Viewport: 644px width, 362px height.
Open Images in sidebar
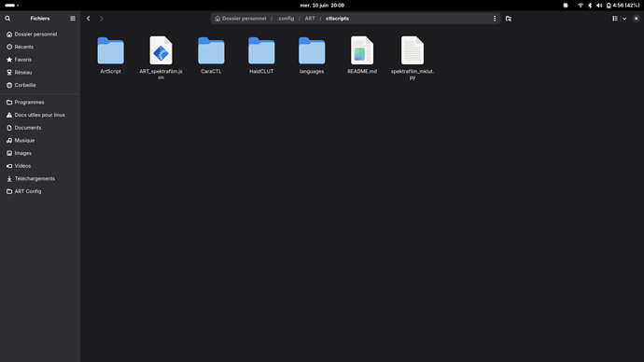coord(40,153)
